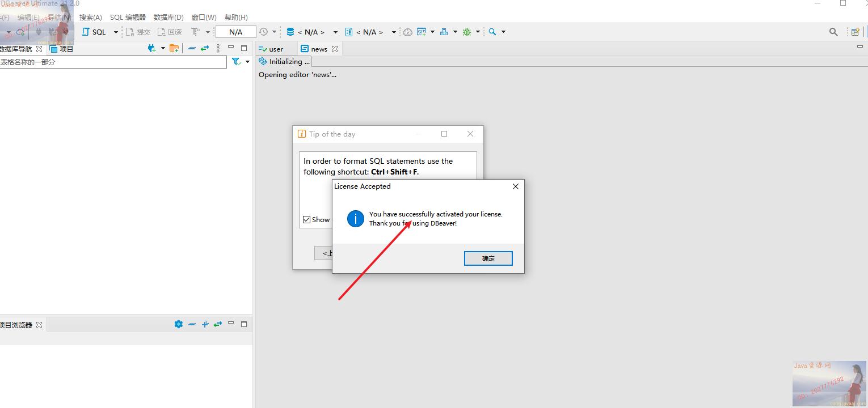Image resolution: width=868 pixels, height=408 pixels.
Task: Click the quick access search icon
Action: (833, 32)
